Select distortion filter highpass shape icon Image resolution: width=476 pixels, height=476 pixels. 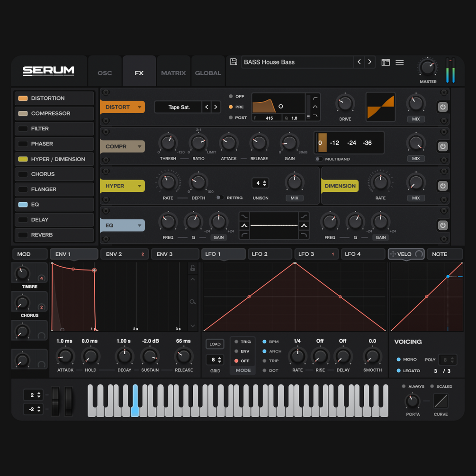[315, 99]
